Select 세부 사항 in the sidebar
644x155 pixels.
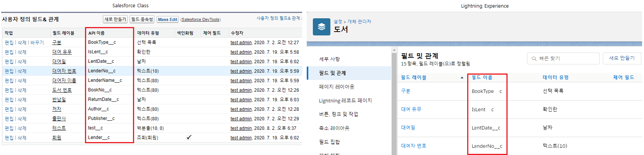330,59
